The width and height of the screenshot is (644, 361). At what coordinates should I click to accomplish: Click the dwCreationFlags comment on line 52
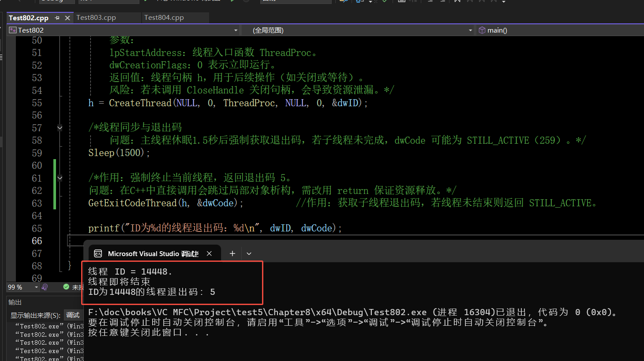pyautogui.click(x=193, y=65)
